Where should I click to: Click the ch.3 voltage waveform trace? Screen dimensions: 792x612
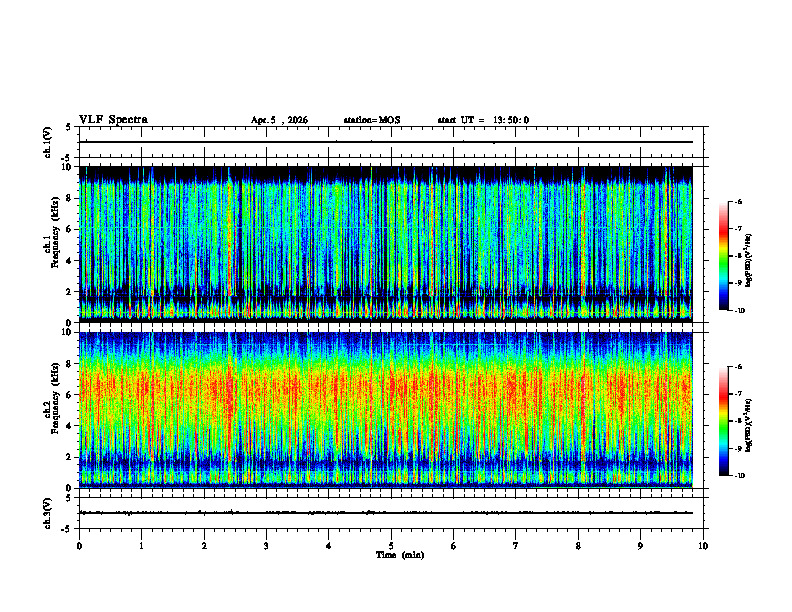pyautogui.click(x=386, y=513)
